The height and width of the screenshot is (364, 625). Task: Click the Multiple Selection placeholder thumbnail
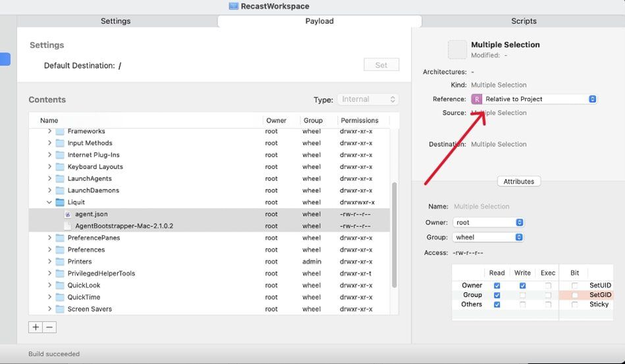(457, 49)
